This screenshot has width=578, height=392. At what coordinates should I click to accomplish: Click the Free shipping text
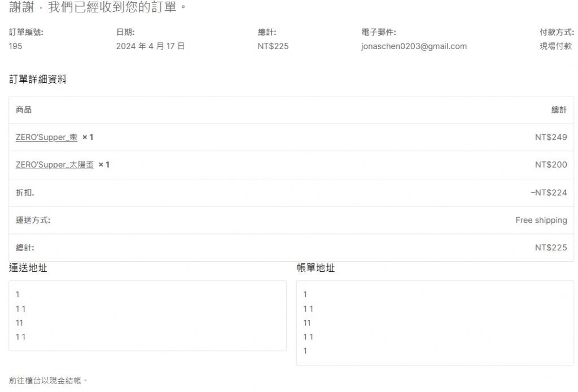pyautogui.click(x=541, y=220)
